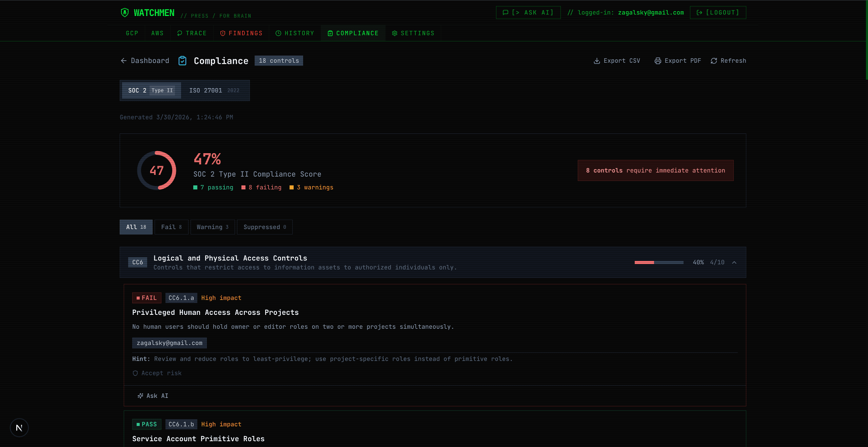Filter controls by Fail status
Image resolution: width=868 pixels, height=447 pixels.
[x=172, y=227]
